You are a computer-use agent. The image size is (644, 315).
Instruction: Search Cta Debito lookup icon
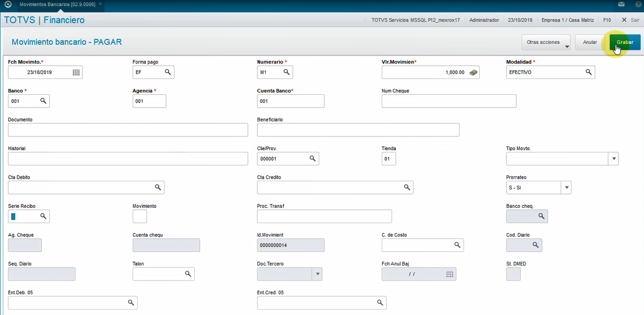158,187
